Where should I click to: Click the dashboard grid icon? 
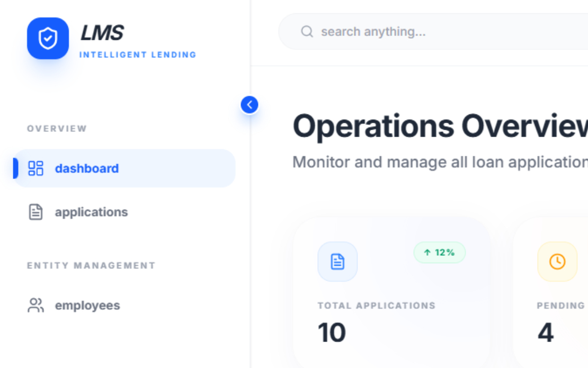coord(36,168)
